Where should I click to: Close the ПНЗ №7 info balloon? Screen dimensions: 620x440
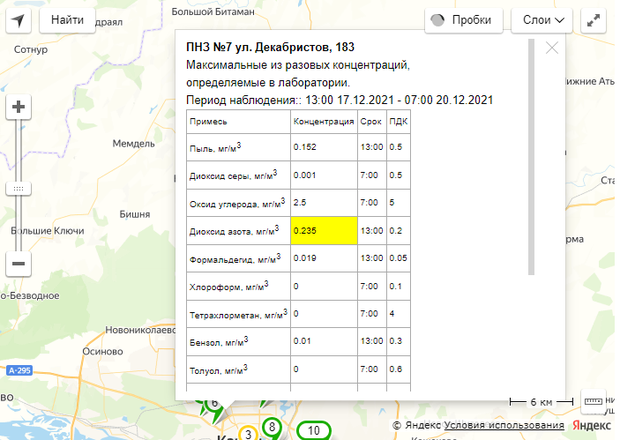(552, 47)
